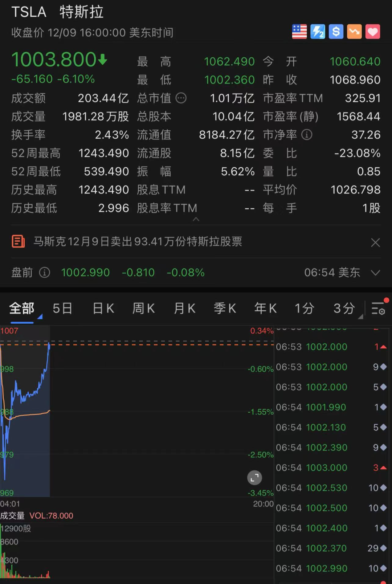Select tick trade 06:54 1002.130

click(331, 427)
